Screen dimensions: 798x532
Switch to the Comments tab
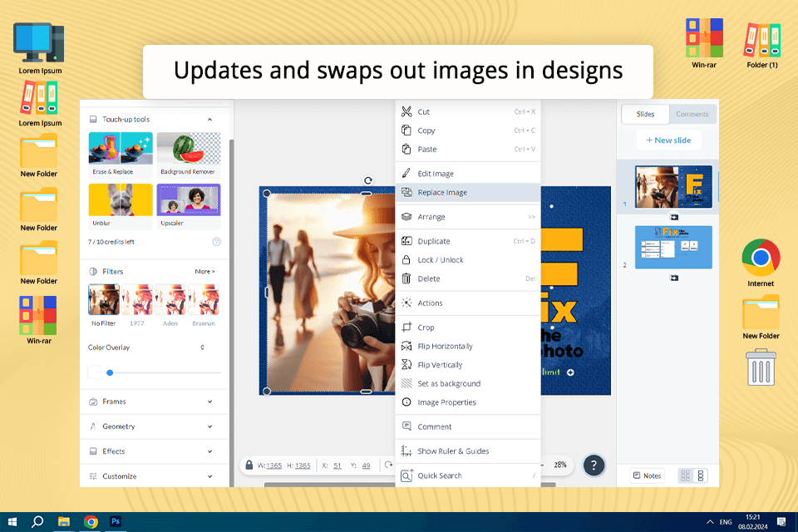(x=692, y=114)
